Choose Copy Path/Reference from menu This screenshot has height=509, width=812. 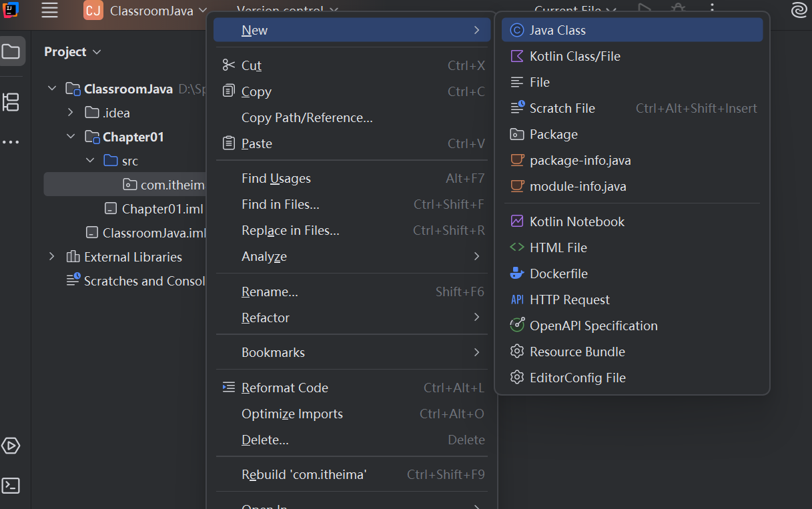pos(352,117)
